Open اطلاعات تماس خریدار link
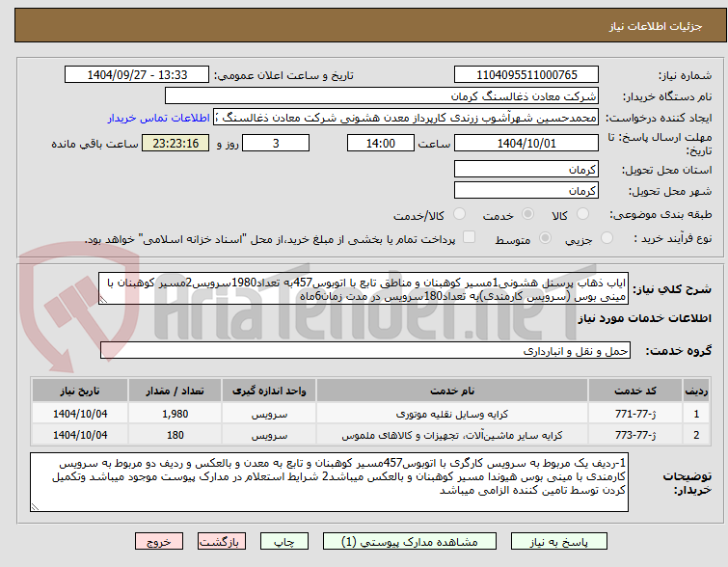This screenshot has height=567, width=728. tap(159, 118)
